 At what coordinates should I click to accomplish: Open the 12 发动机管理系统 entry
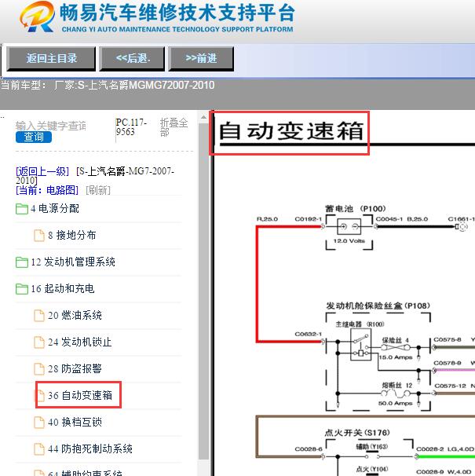(73, 262)
